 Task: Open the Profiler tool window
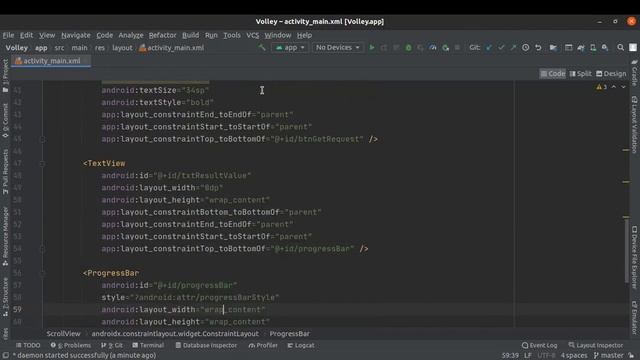(263, 345)
